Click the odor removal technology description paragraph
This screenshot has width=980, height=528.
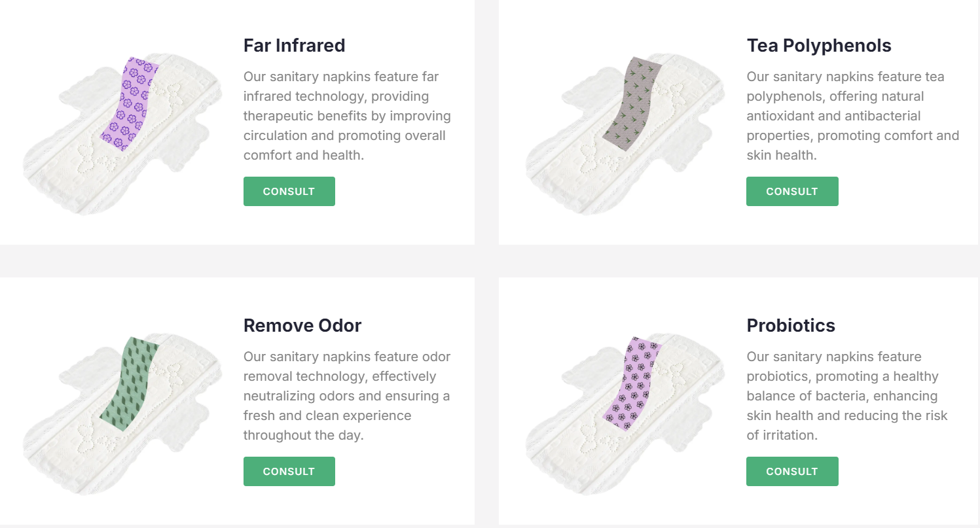click(347, 396)
